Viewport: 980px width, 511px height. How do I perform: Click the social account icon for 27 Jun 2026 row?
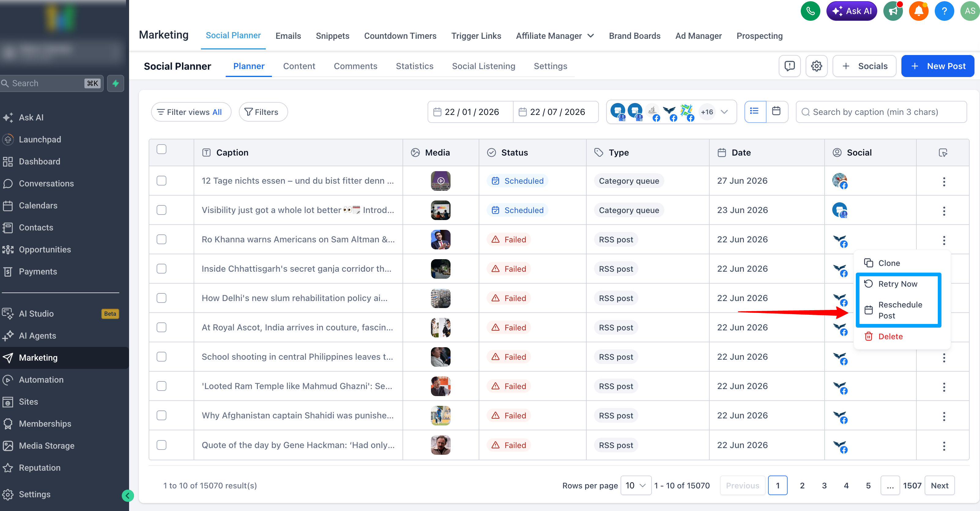[840, 181]
